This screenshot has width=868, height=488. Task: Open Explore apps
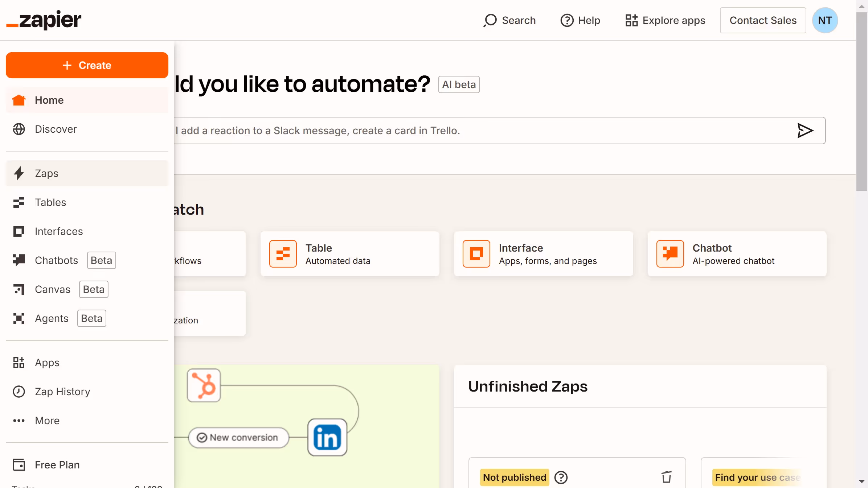664,20
